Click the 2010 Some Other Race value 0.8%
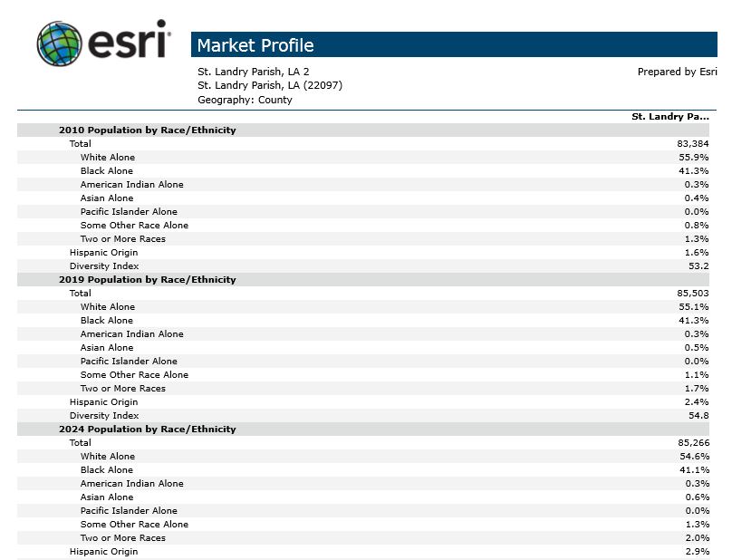The height and width of the screenshot is (560, 732). tap(697, 225)
